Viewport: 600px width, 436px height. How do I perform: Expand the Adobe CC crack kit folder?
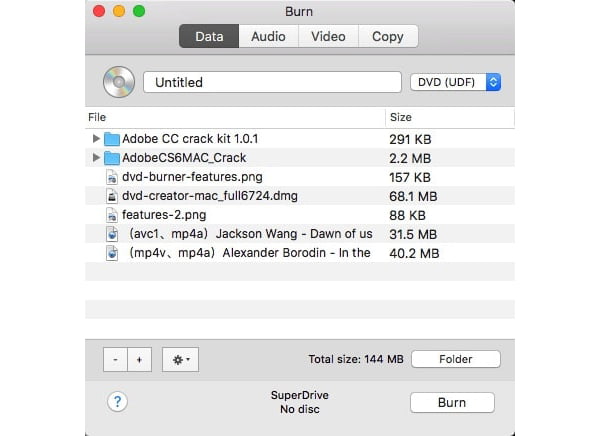[96, 139]
